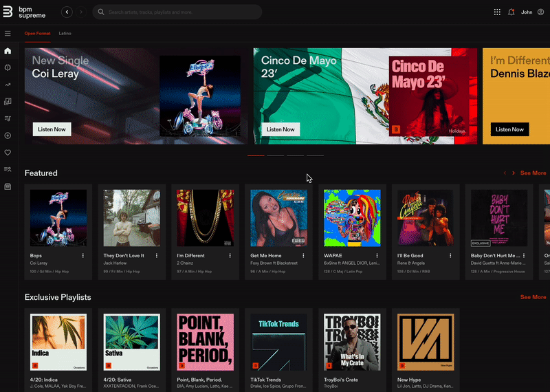The width and height of the screenshot is (550, 392).
Task: Click the 2 Chainz artist name
Action: [186, 263]
